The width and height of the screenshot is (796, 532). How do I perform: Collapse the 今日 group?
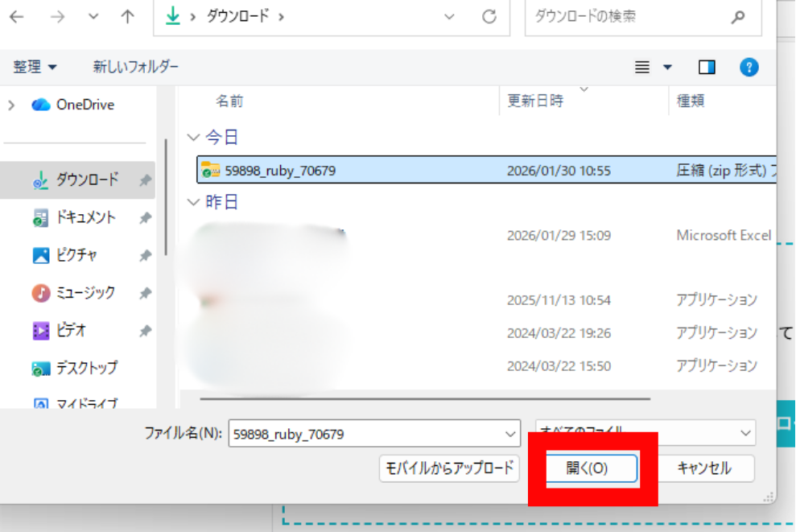192,138
